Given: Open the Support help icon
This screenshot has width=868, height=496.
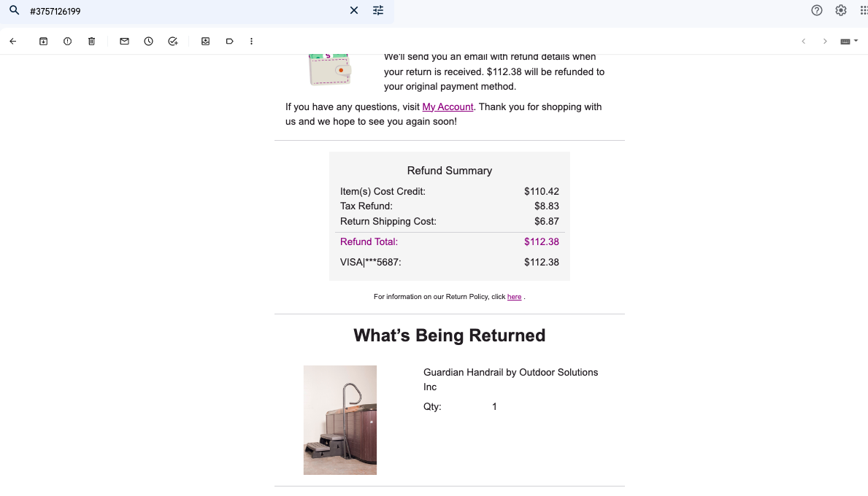Looking at the screenshot, I should tap(816, 10).
